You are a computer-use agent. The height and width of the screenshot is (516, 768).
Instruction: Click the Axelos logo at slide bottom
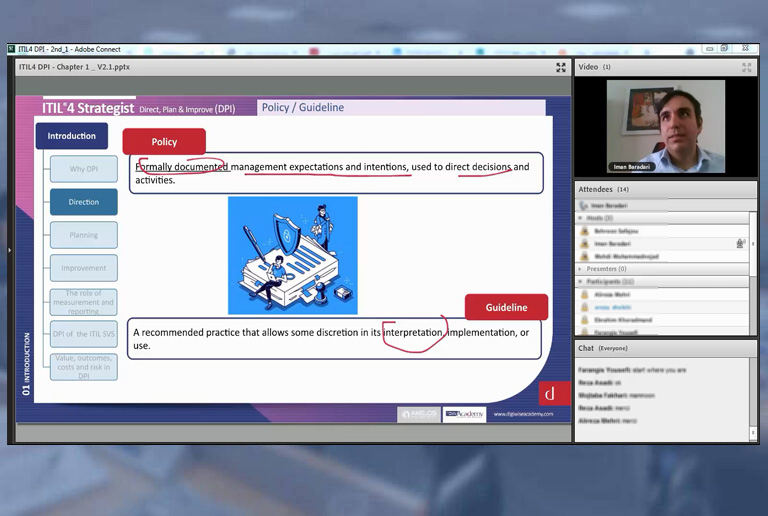pos(418,414)
